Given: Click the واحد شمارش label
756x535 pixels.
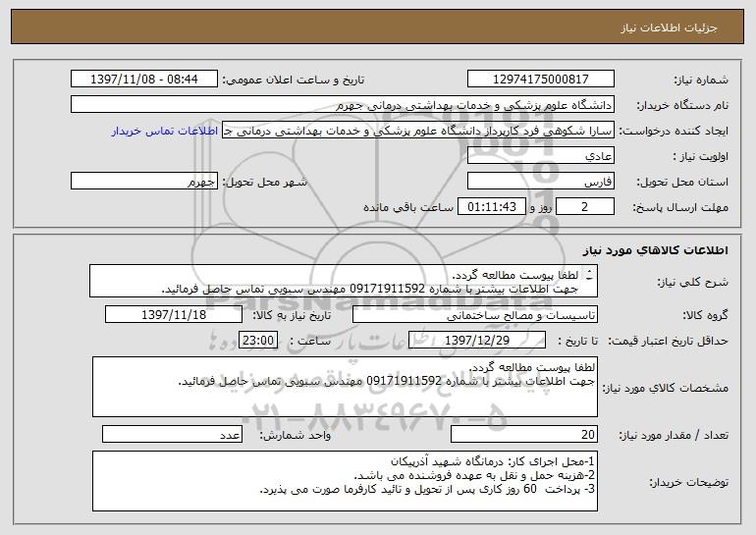Looking at the screenshot, I should tap(296, 435).
